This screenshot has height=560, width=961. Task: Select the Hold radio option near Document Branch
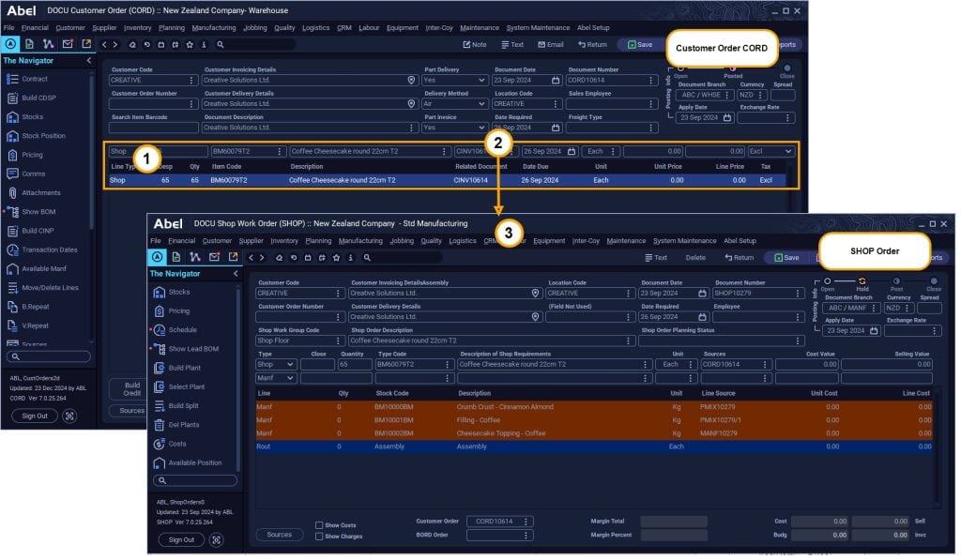pos(862,281)
